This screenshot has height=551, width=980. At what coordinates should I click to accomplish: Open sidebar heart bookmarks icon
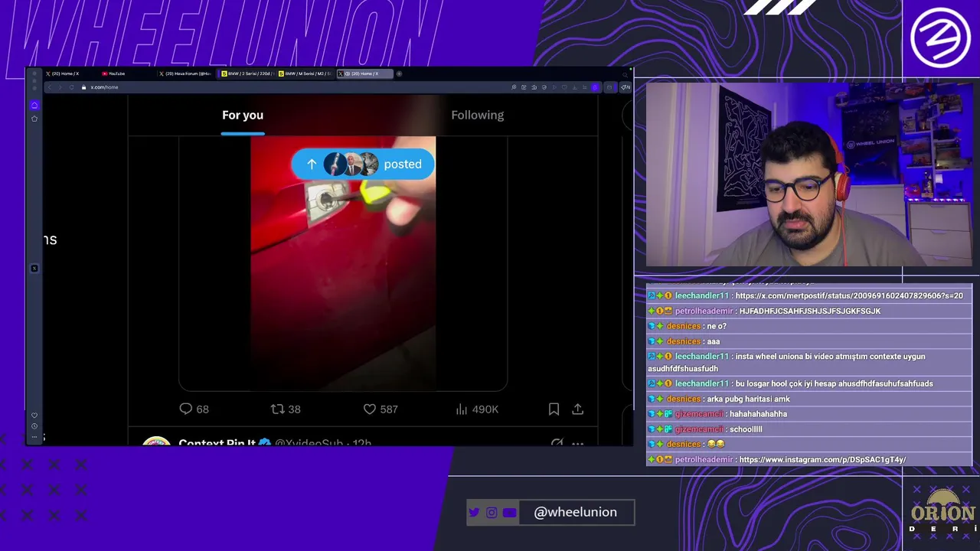point(34,415)
